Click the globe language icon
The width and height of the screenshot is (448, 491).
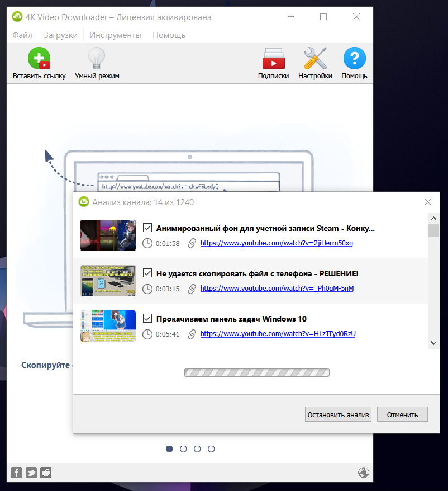[364, 473]
